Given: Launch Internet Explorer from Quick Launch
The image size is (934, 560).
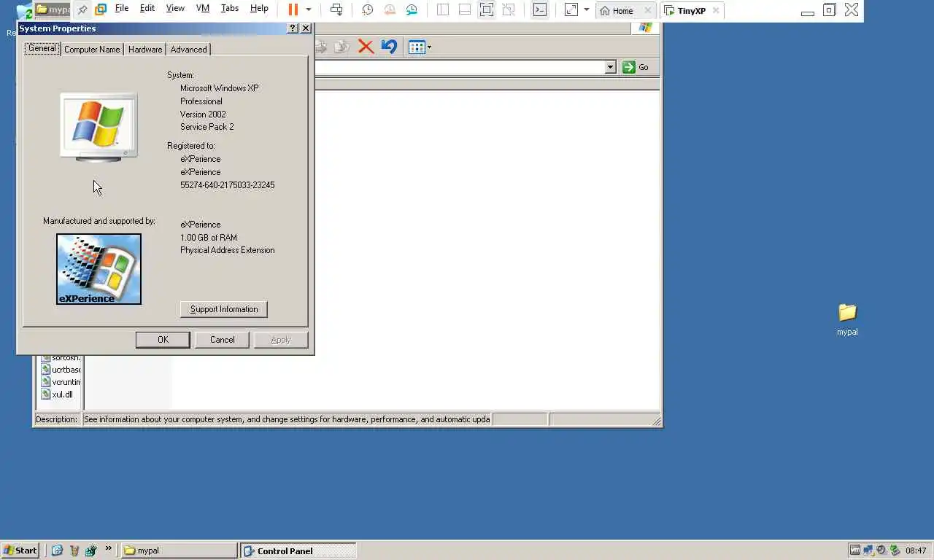Looking at the screenshot, I should pos(57,551).
